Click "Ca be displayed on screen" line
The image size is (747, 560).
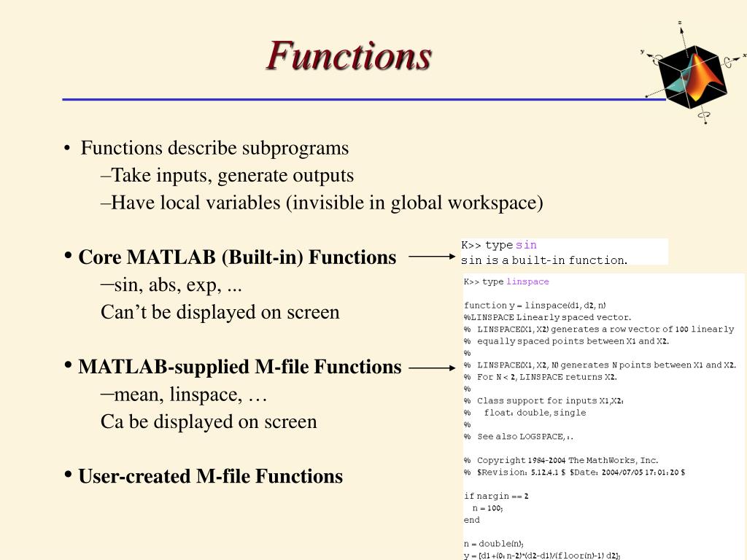209,422
